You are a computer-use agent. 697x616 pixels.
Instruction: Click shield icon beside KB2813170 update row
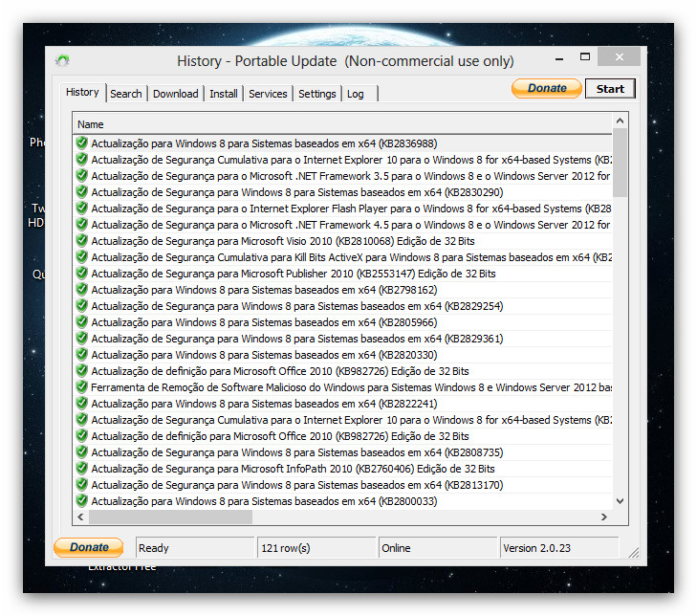click(x=81, y=484)
